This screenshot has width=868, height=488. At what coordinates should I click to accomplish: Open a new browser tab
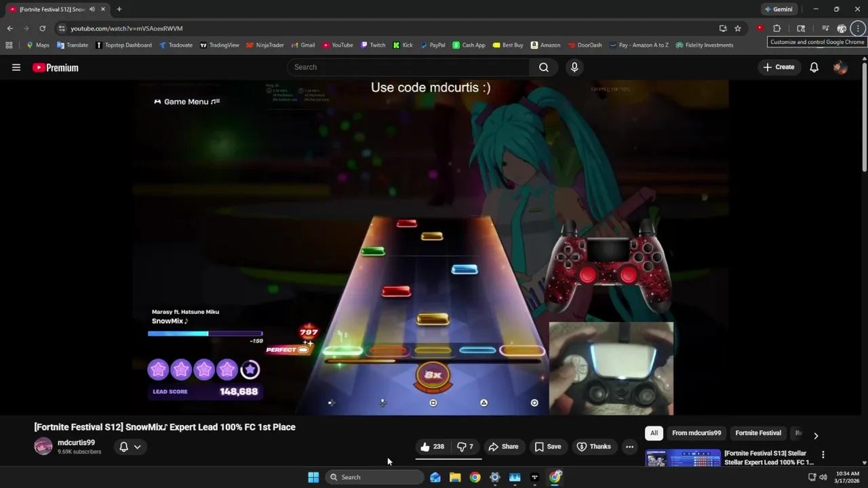pyautogui.click(x=119, y=9)
